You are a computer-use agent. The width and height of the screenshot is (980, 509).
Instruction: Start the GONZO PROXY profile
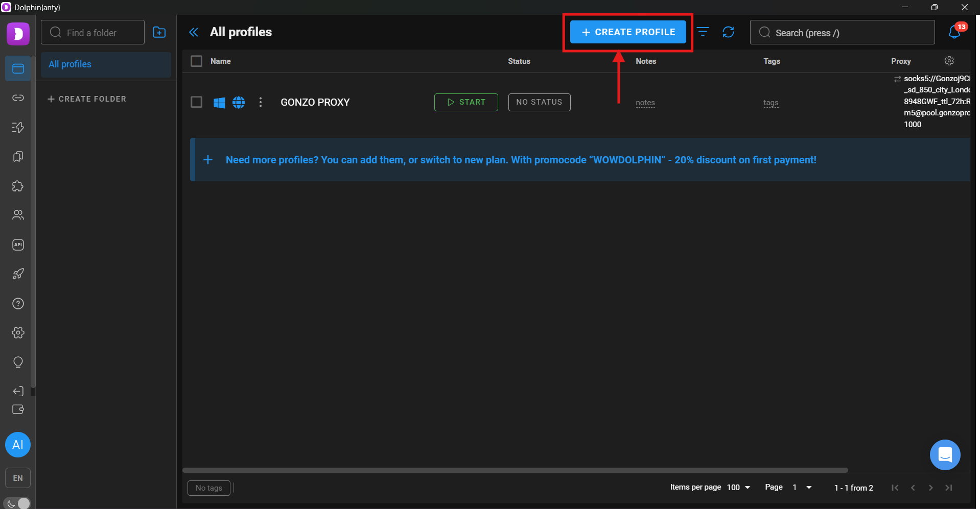coord(466,102)
